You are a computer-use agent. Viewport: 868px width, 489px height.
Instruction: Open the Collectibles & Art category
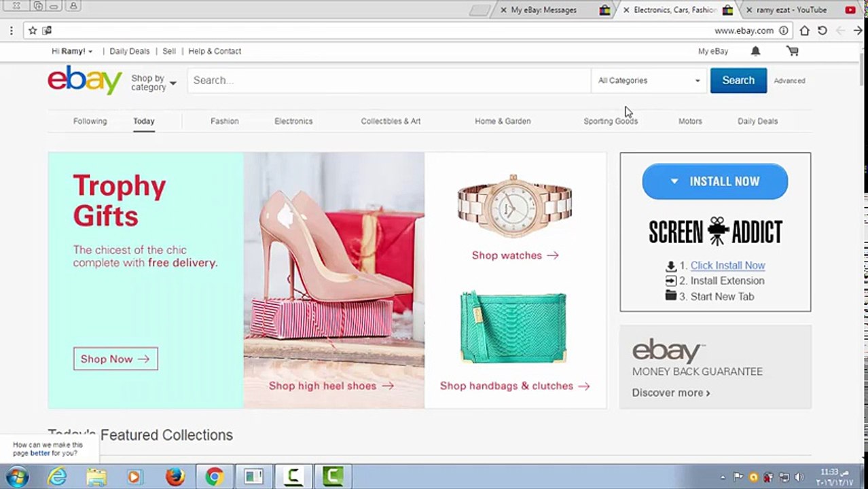pos(391,121)
